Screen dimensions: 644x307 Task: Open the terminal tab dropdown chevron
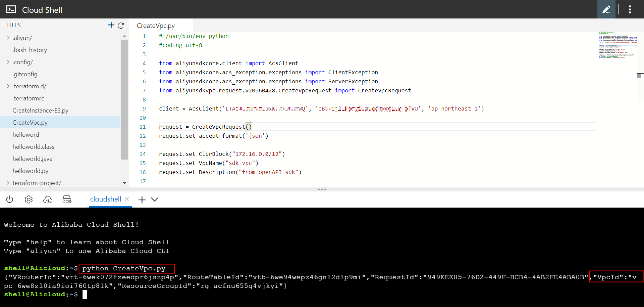click(155, 200)
